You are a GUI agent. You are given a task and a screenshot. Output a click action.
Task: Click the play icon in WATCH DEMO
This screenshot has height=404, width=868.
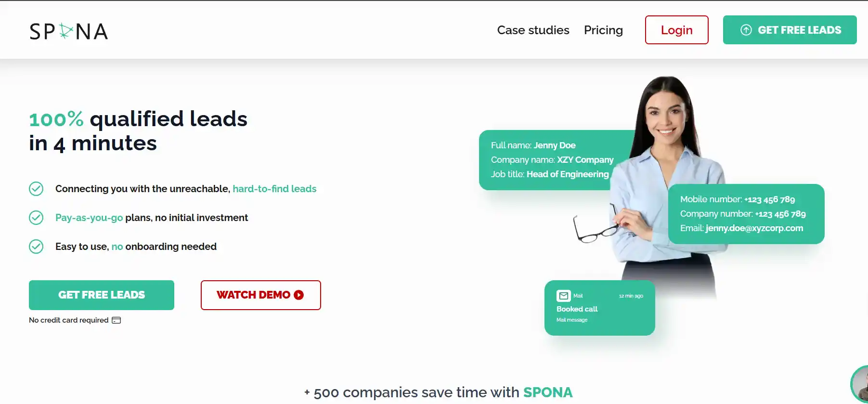click(x=299, y=295)
